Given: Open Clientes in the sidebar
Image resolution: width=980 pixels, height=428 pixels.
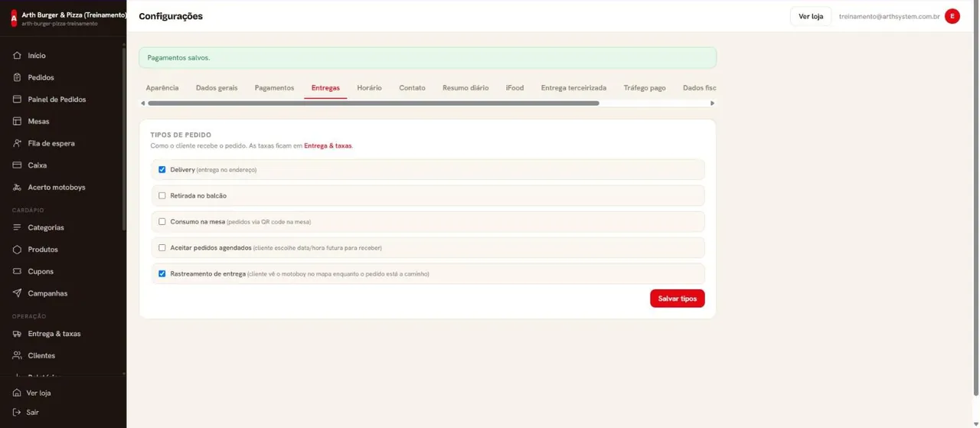Looking at the screenshot, I should click(x=41, y=356).
